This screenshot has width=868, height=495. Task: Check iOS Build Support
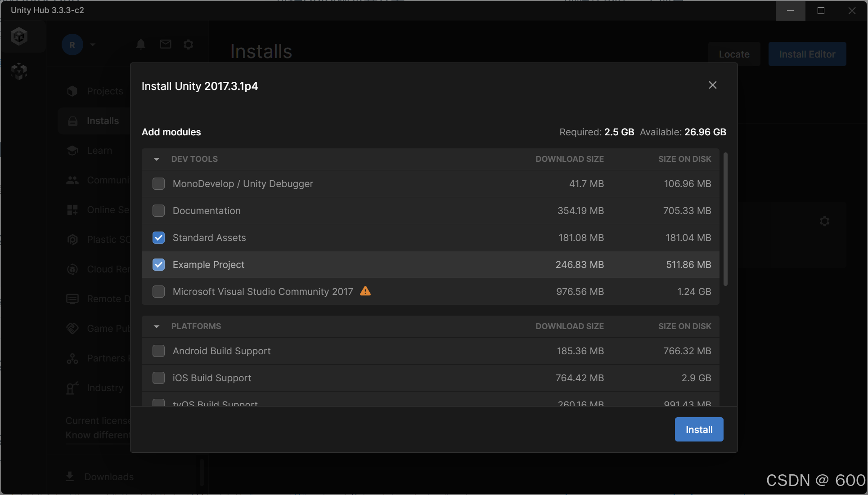point(158,378)
